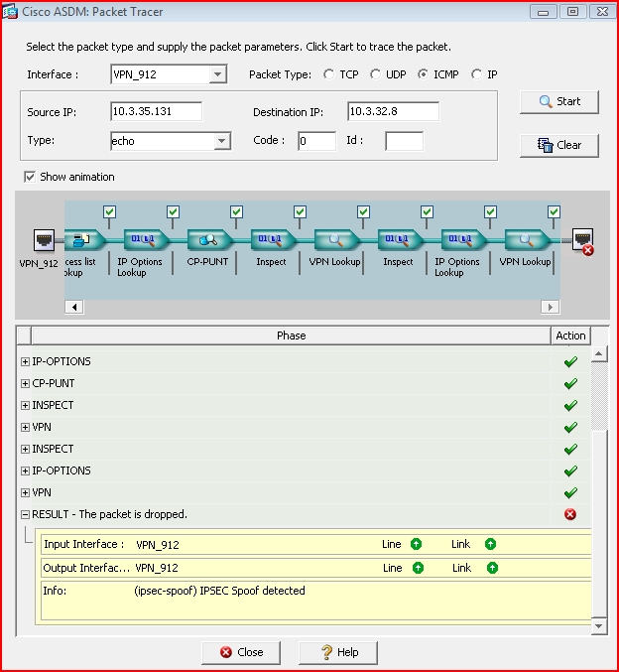The height and width of the screenshot is (672, 619).
Task: Select UDP packet type
Action: coord(375,74)
